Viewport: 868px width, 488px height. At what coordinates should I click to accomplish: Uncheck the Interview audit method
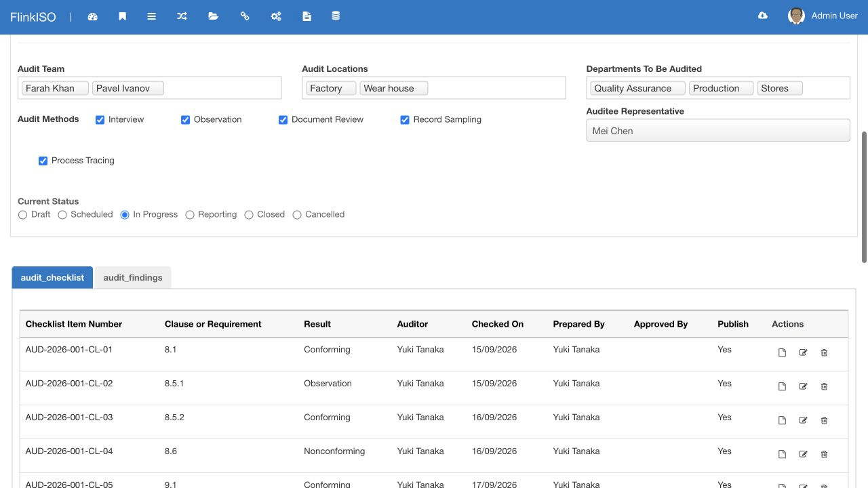(x=100, y=120)
